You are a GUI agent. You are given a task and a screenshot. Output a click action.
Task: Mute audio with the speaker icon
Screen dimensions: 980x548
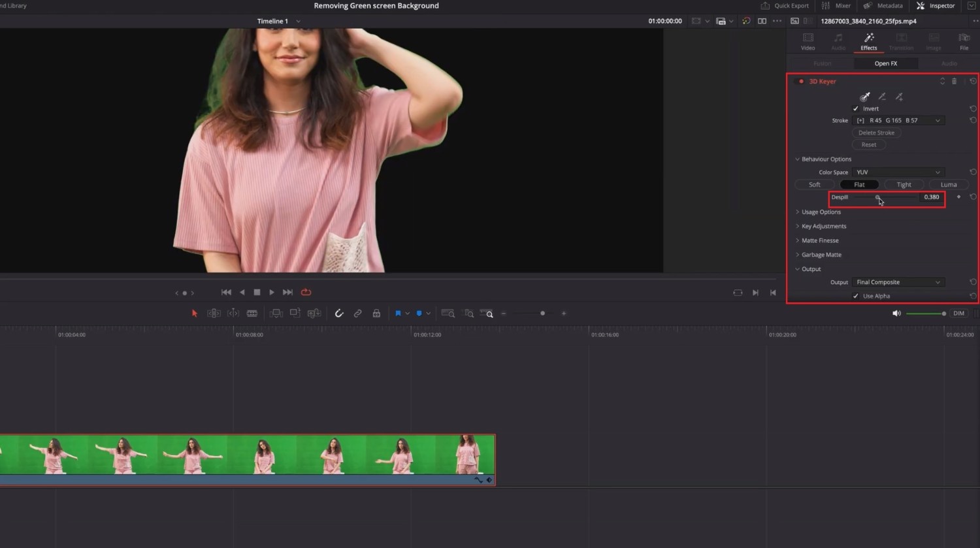click(x=896, y=314)
